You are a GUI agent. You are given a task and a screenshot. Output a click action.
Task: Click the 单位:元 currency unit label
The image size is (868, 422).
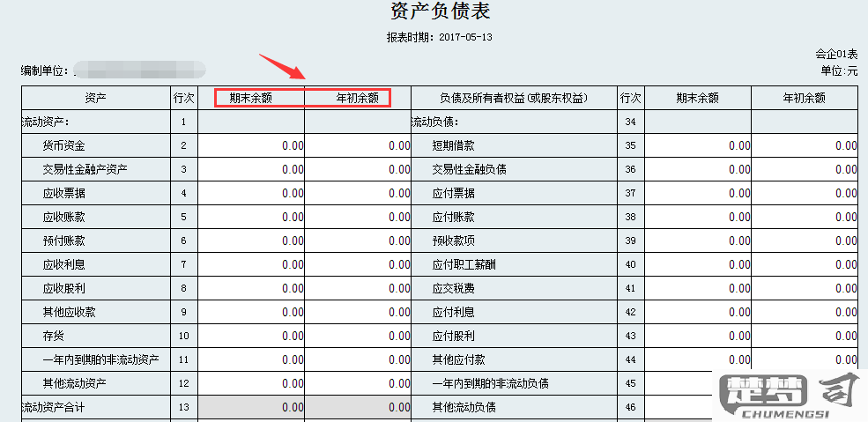839,70
